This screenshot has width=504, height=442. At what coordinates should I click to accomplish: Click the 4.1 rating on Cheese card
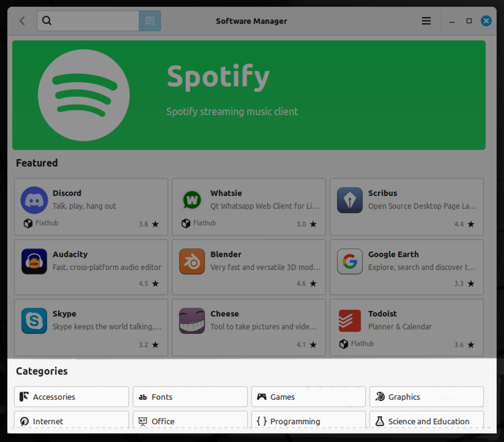pos(301,345)
